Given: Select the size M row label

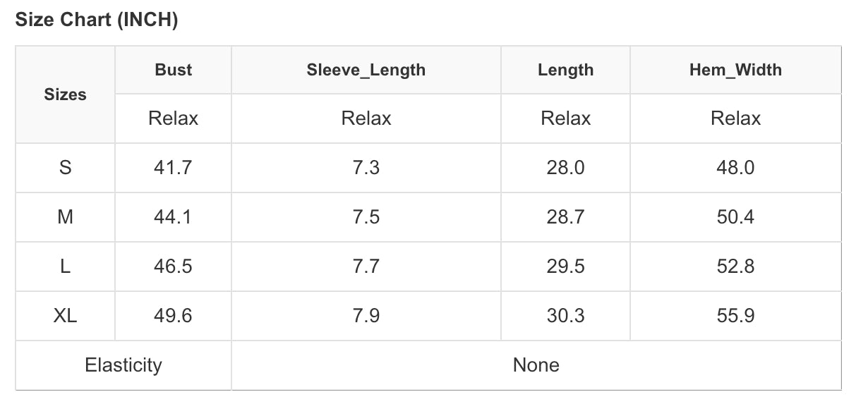Looking at the screenshot, I should coord(65,217).
